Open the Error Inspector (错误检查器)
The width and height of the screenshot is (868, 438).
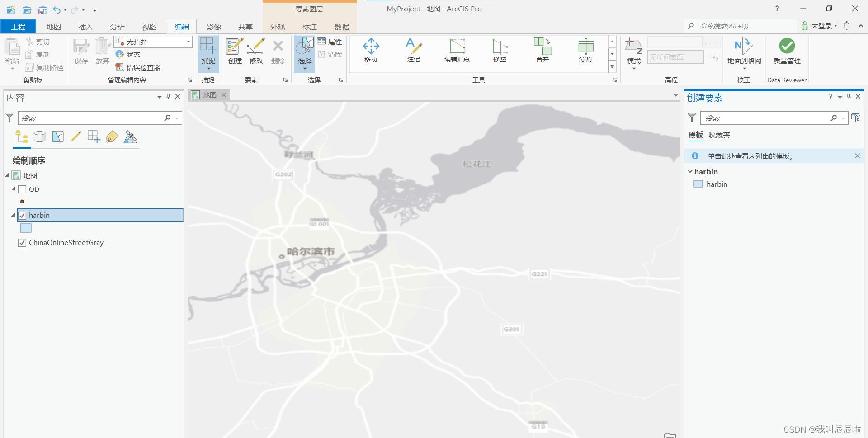pyautogui.click(x=138, y=67)
